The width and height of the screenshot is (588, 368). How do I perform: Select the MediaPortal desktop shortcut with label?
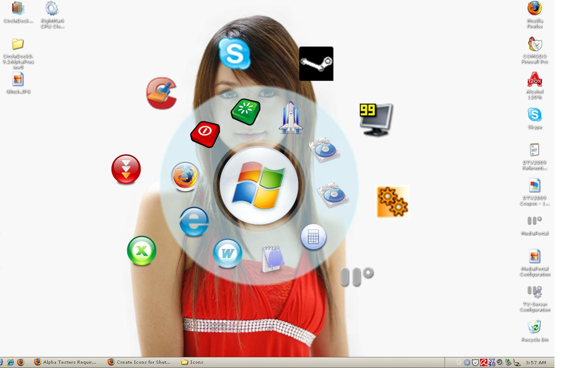coord(535,225)
